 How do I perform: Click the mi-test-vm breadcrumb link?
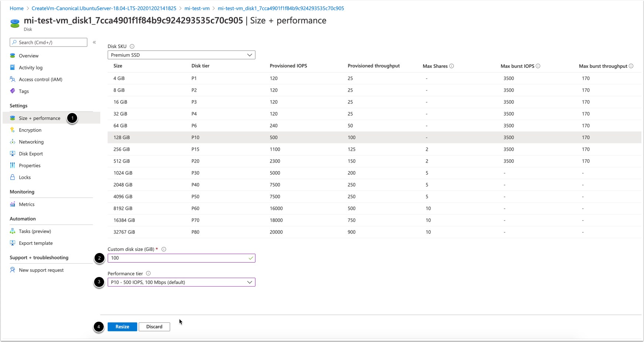197,8
